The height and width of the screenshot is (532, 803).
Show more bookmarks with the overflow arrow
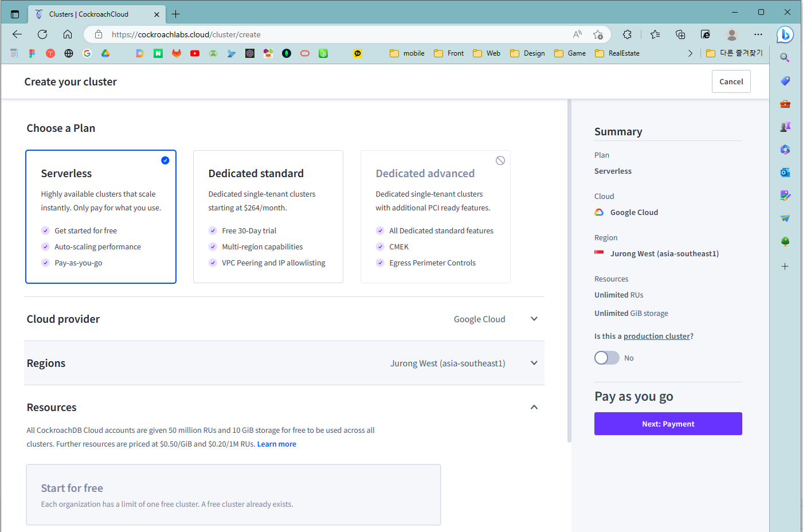coord(690,53)
